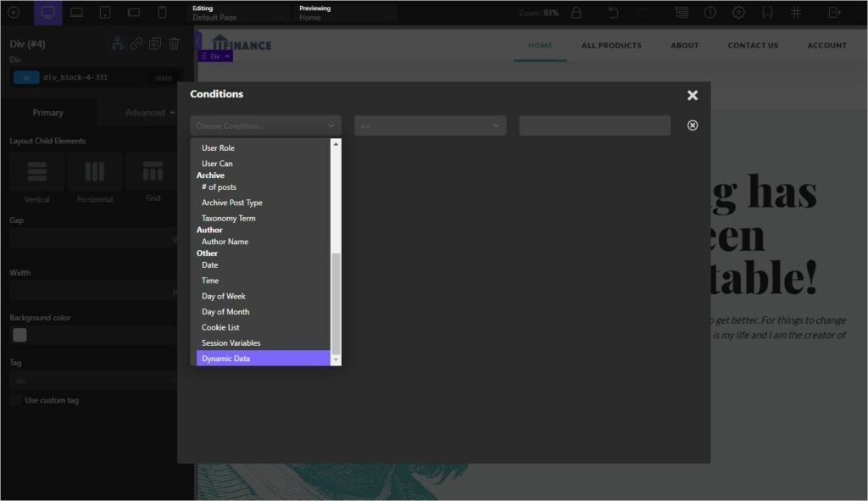Delete the Div using trash icon
This screenshot has width=868, height=501.
[174, 44]
